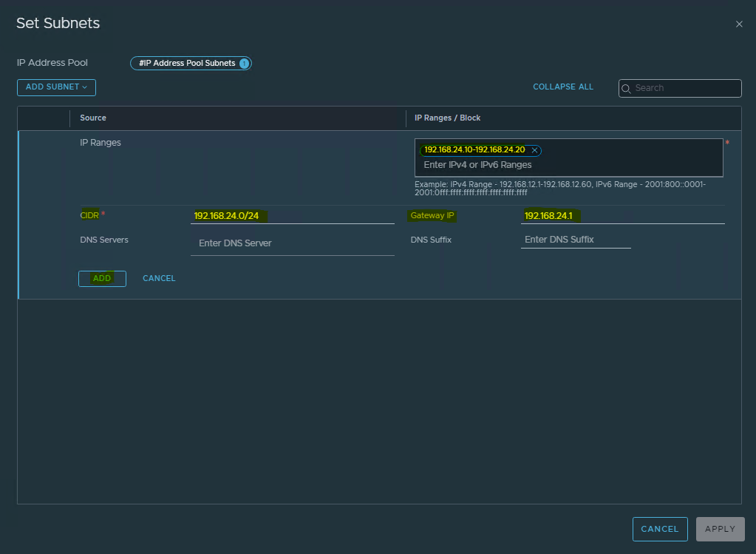Select the #IP Address Pool Subnets tag

[x=186, y=64]
